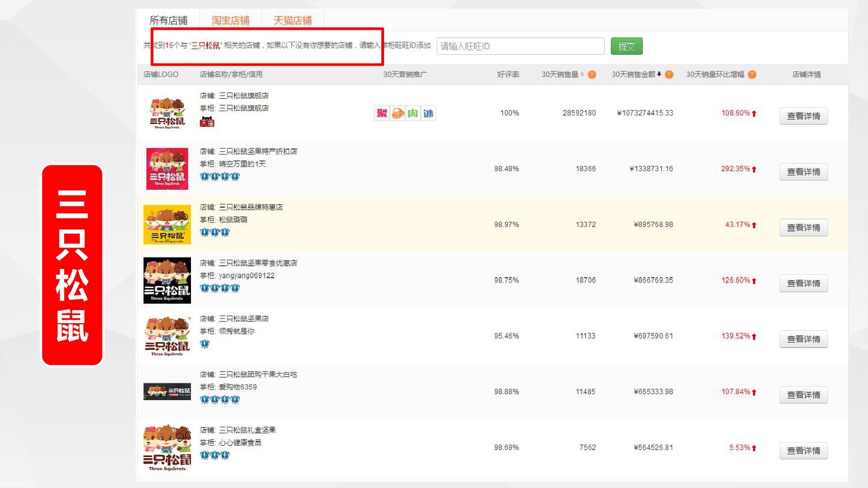This screenshot has height=488, width=868.
Task: Switch to 天猫店铺 tab
Action: tap(293, 21)
